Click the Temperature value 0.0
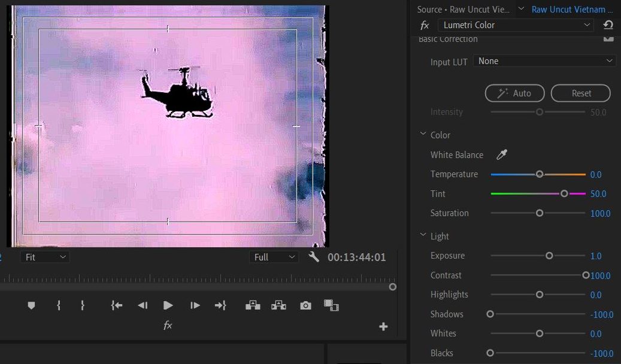Screen dimensions: 621x364 click(x=596, y=175)
